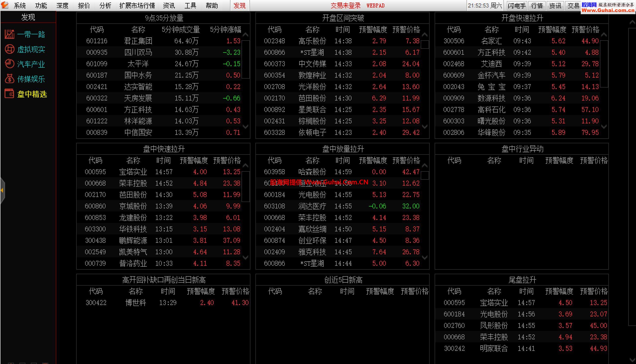Click 预警幅度 header in 尾盘拉升 panel

559,291
